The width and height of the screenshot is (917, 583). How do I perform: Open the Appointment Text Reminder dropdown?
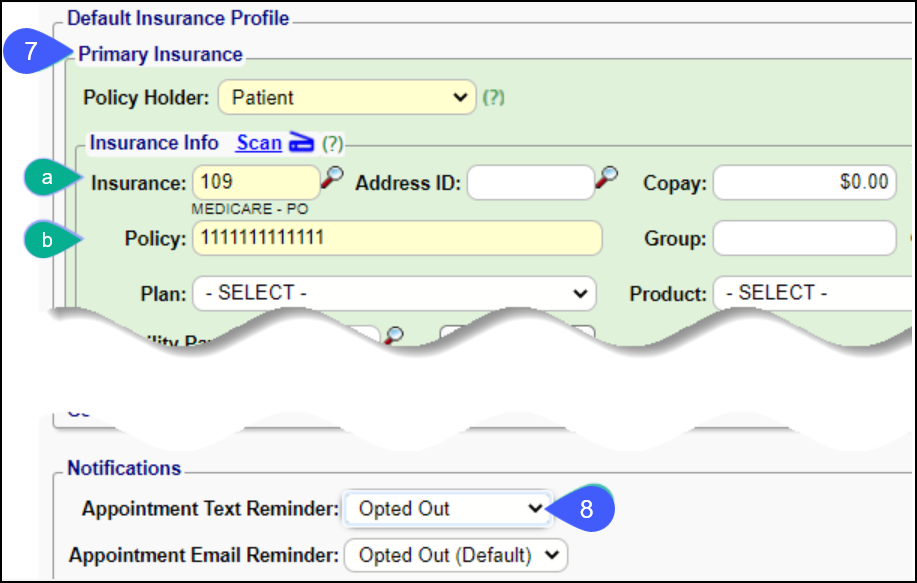click(x=446, y=508)
